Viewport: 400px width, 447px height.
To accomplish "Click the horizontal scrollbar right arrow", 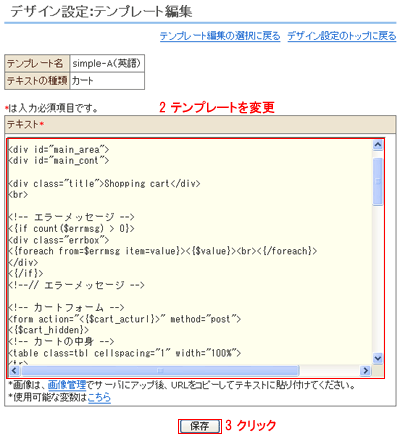I will 366,370.
